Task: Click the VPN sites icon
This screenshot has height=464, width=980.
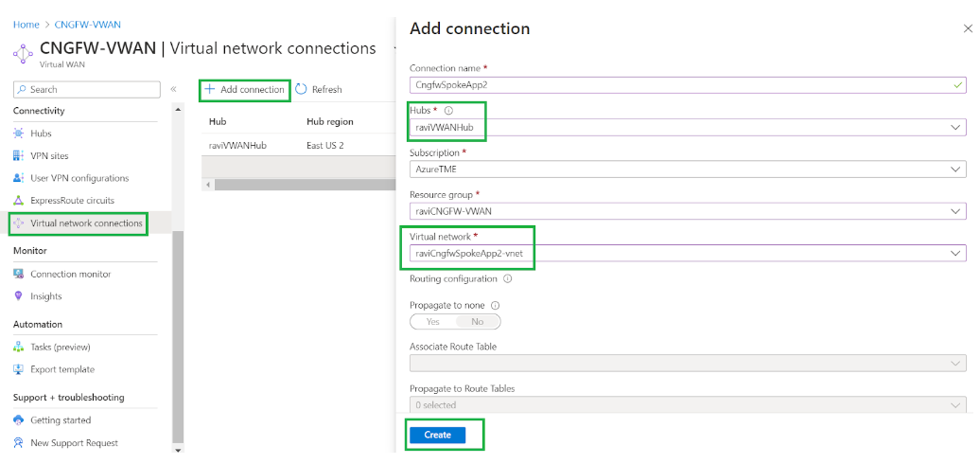Action: [x=19, y=155]
